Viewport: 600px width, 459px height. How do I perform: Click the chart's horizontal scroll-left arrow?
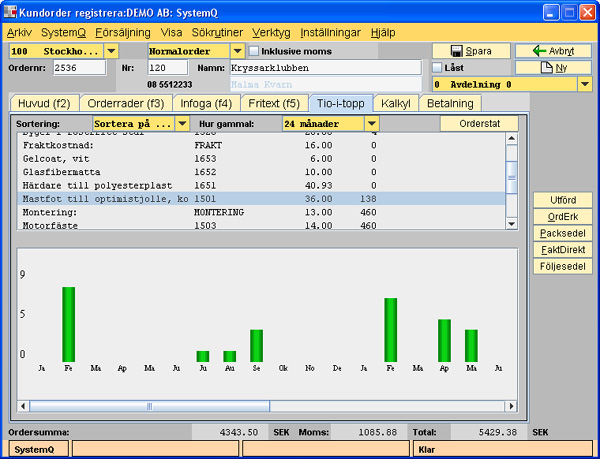pos(23,406)
